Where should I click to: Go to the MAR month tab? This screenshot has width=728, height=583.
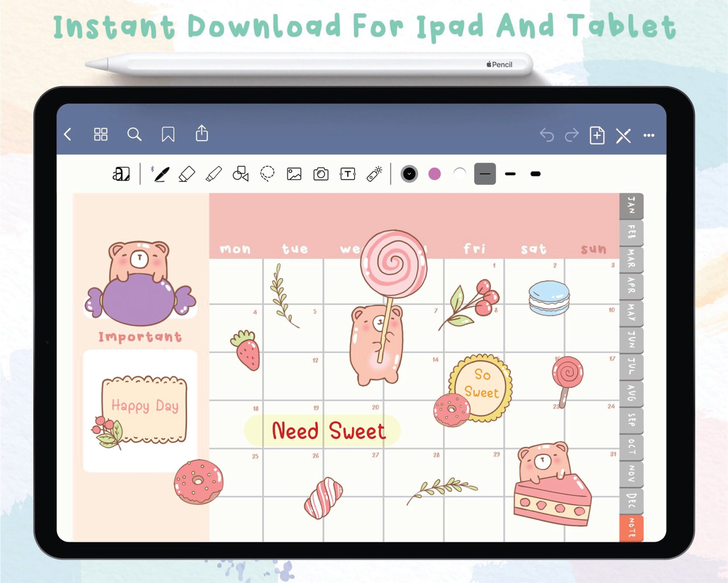coord(631,259)
